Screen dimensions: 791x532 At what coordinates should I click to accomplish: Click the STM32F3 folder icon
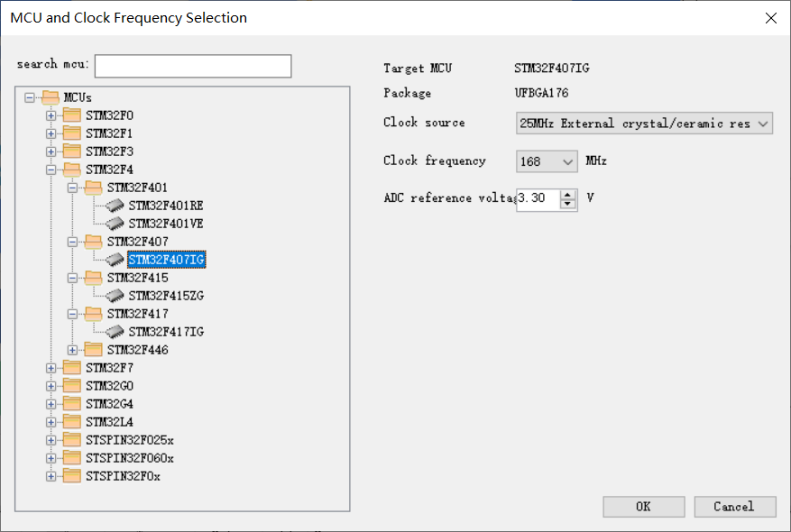click(x=71, y=151)
